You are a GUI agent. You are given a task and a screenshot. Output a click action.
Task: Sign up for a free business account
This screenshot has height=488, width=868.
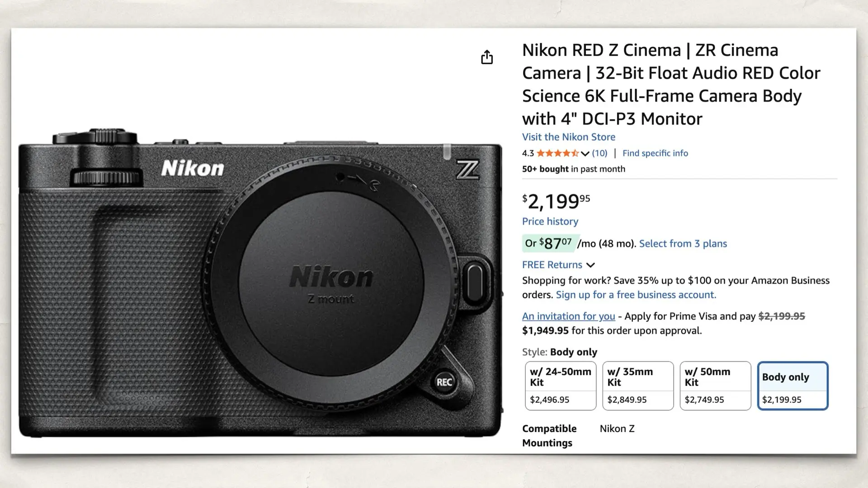point(635,295)
